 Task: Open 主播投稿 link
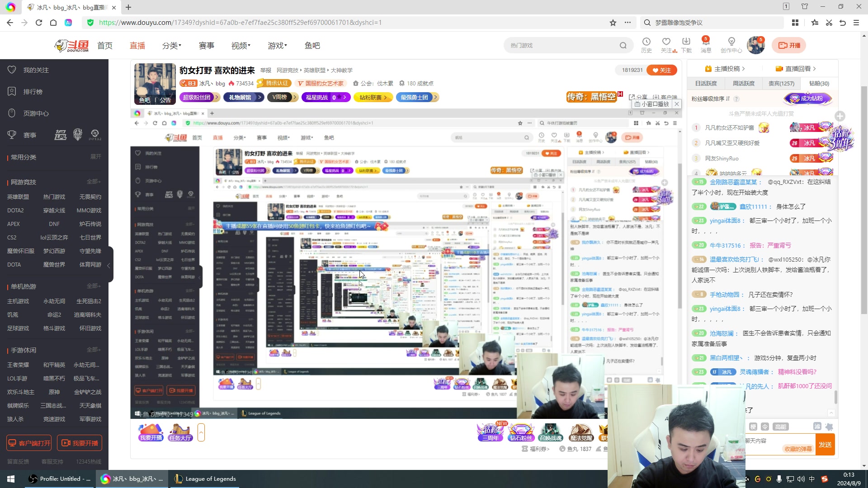(x=725, y=69)
